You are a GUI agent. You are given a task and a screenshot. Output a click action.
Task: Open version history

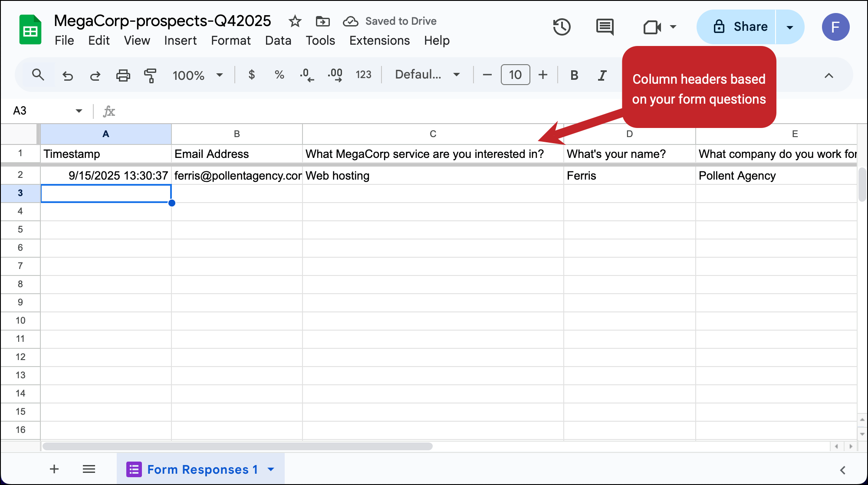point(562,27)
